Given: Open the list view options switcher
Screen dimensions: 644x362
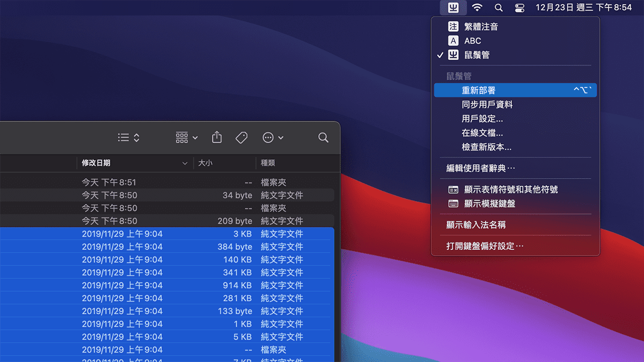Looking at the screenshot, I should pos(129,138).
